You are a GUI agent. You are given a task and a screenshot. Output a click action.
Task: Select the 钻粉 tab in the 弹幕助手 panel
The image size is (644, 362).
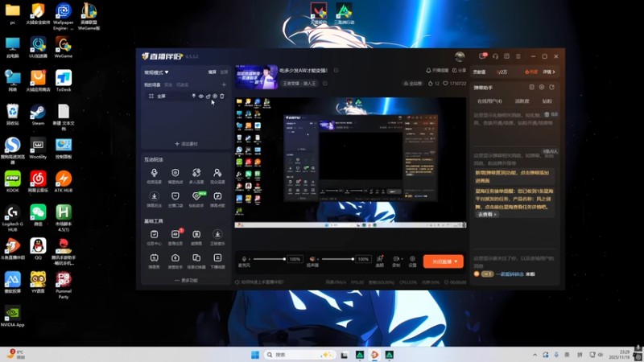coord(547,101)
